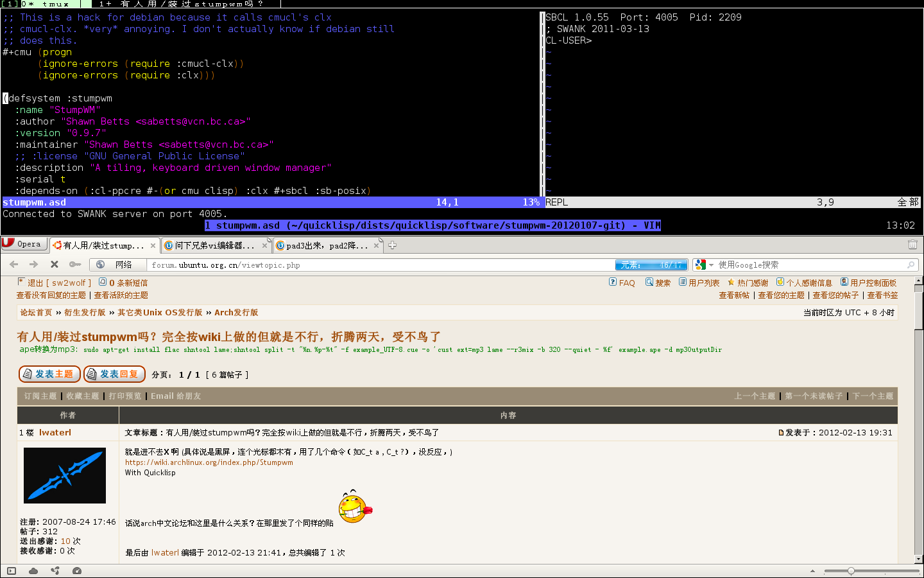The image size is (924, 578).
Task: Click the post reply button (发表回复)
Action: coord(114,374)
